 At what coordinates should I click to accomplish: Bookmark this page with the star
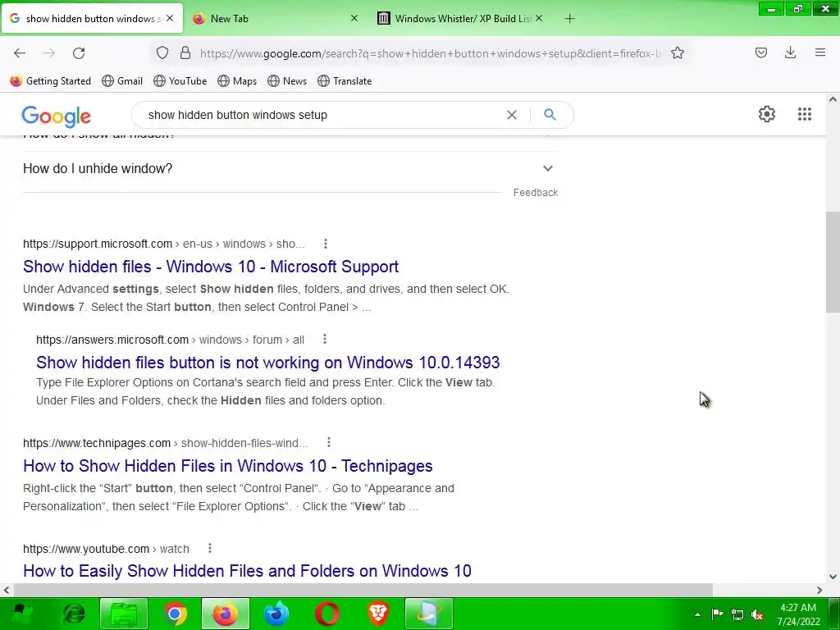678,52
